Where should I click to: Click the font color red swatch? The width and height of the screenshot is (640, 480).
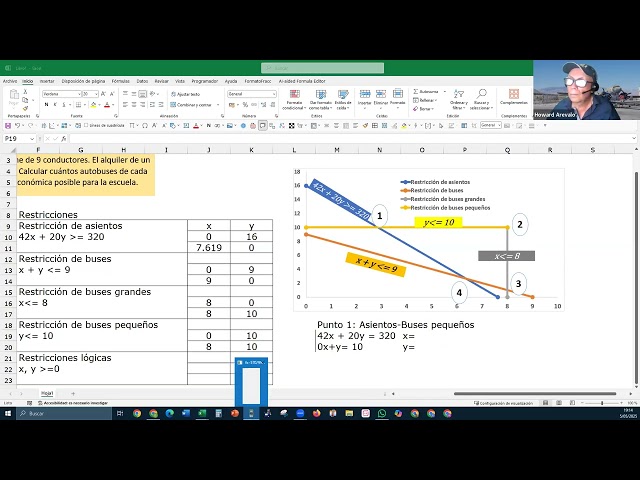tap(107, 105)
